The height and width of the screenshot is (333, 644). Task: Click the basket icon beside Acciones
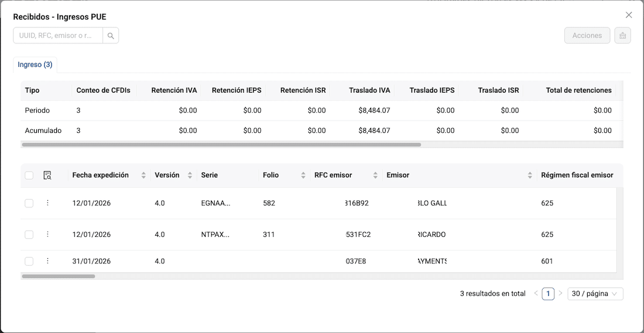tap(623, 36)
